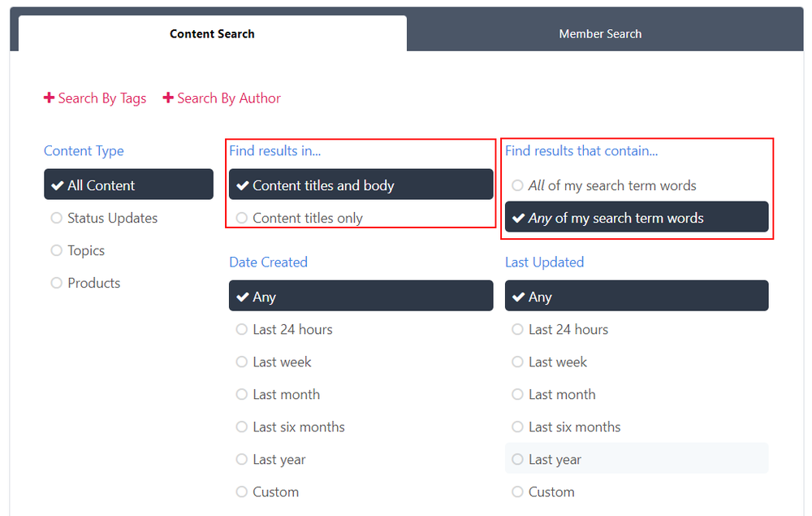
Task: Expand Search By Tags option
Action: click(x=101, y=98)
